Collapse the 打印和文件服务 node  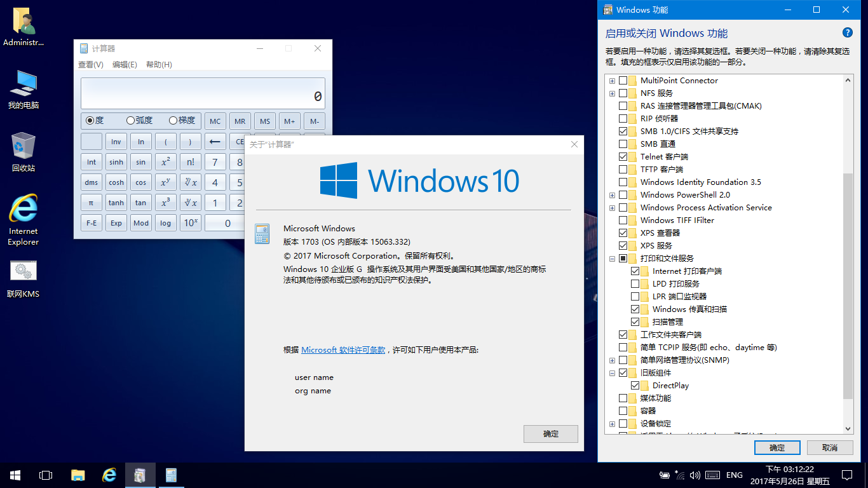pos(613,259)
